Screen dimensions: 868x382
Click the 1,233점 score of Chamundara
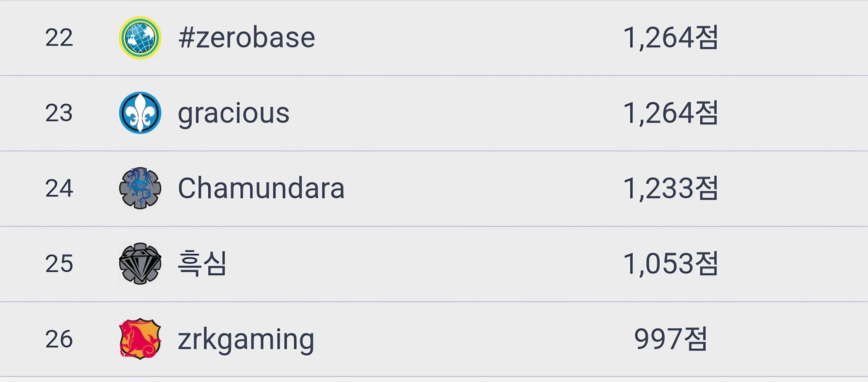tap(670, 188)
